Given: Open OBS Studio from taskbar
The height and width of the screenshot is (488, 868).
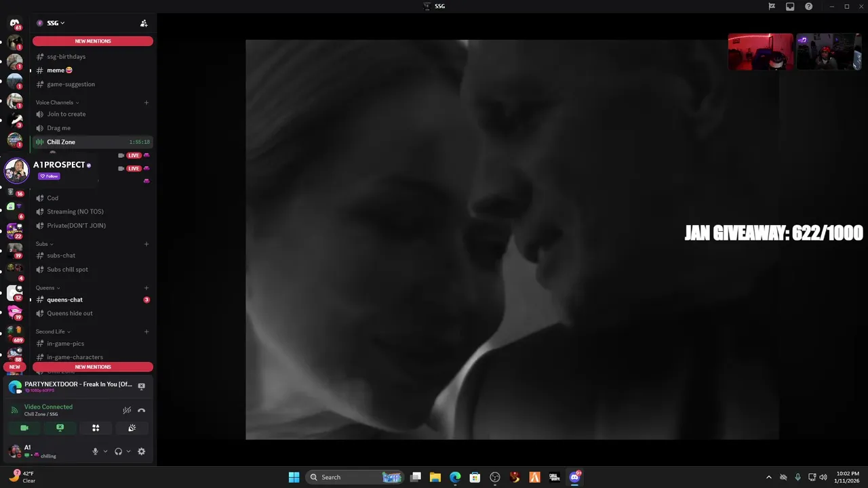Looking at the screenshot, I should click(x=495, y=477).
